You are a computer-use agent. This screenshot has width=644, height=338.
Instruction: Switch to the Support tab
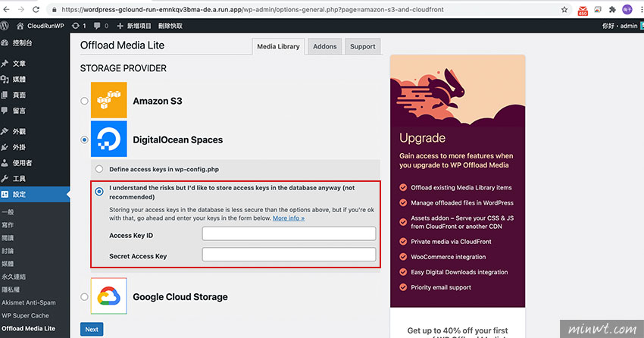tap(363, 46)
